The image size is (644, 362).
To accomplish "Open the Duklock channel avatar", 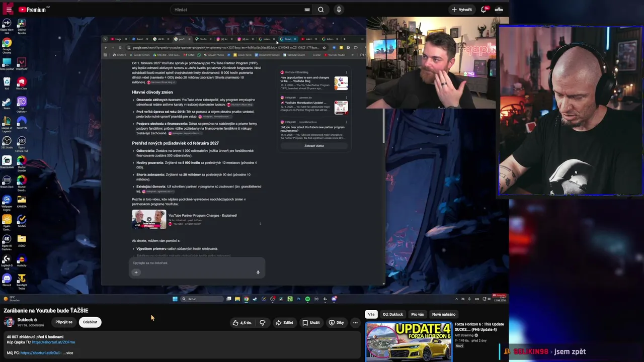I will pyautogui.click(x=9, y=322).
